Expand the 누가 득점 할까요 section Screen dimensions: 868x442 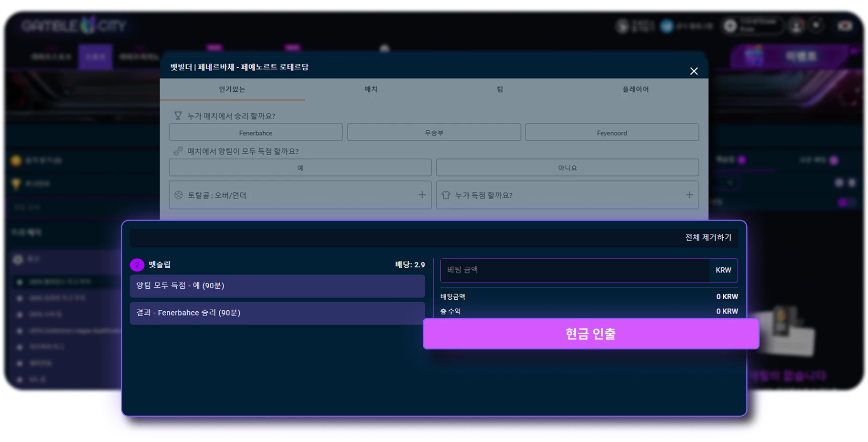pyautogui.click(x=568, y=195)
